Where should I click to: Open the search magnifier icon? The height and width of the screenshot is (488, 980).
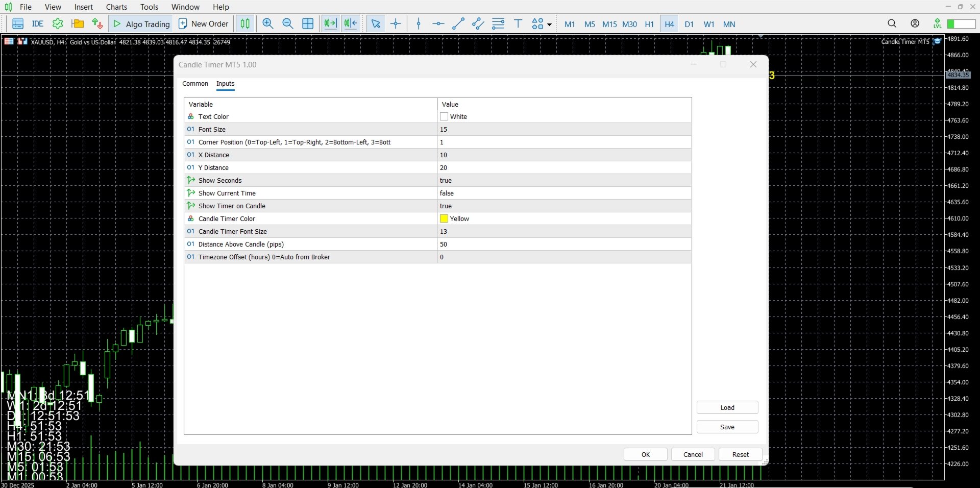pos(892,23)
